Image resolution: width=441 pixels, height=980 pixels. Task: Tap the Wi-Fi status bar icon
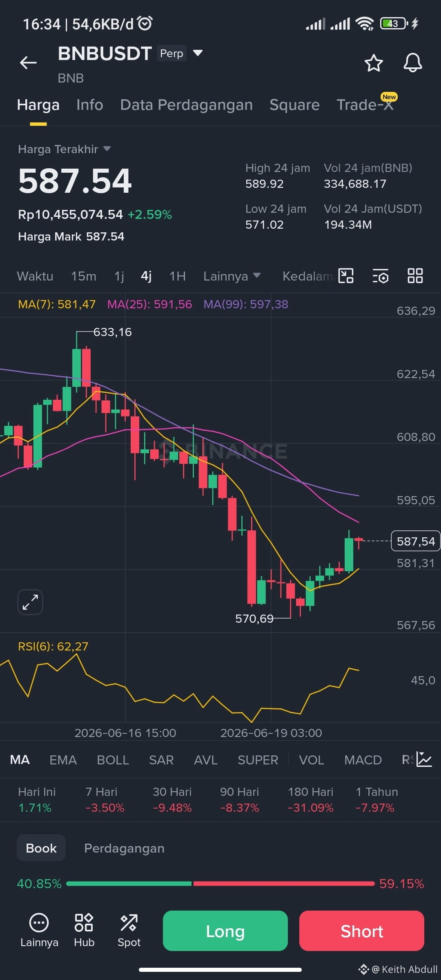tap(364, 24)
